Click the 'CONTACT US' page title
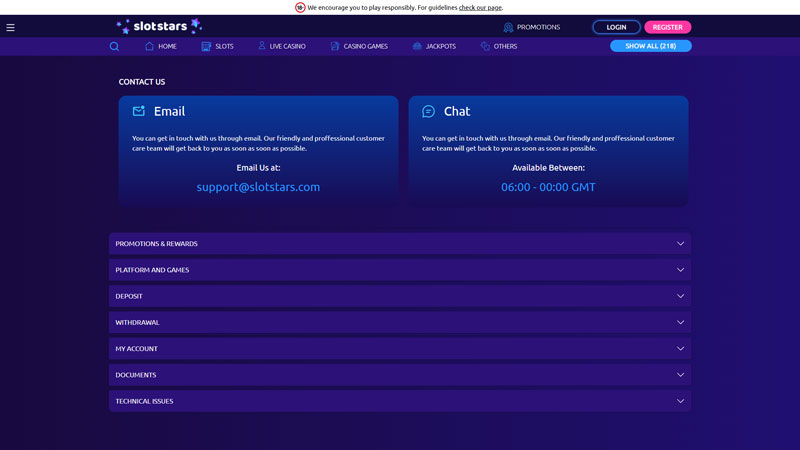The height and width of the screenshot is (450, 800). [142, 82]
